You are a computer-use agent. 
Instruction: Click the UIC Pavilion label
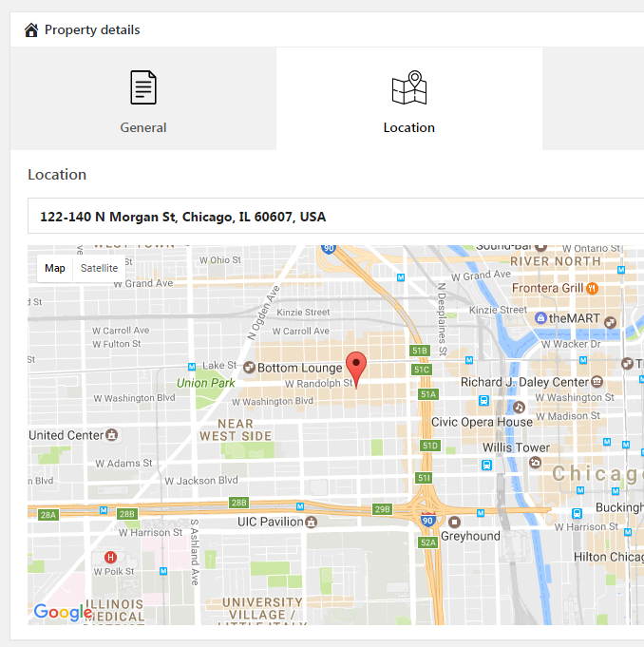point(271,522)
